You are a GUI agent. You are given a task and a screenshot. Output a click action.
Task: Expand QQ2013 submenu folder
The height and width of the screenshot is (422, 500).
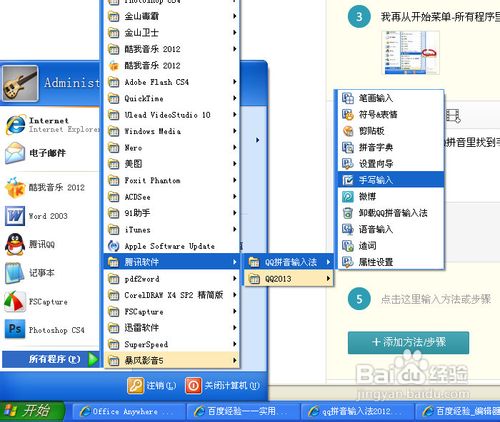click(289, 279)
